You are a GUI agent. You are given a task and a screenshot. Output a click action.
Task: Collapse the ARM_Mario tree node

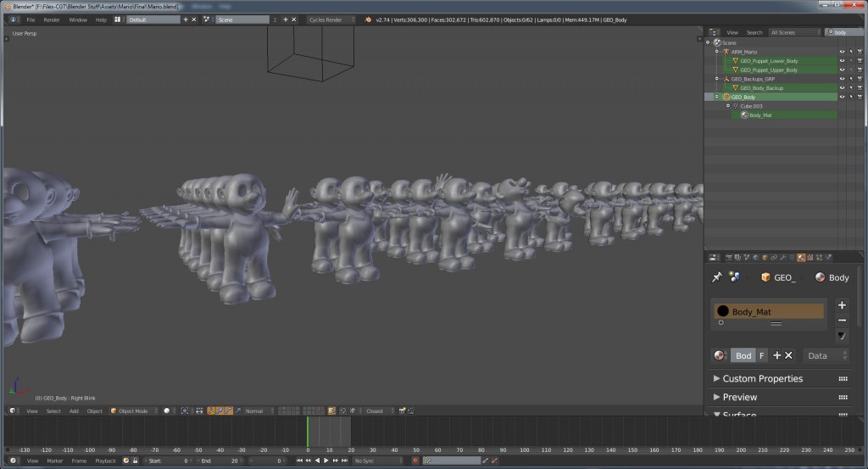(717, 52)
